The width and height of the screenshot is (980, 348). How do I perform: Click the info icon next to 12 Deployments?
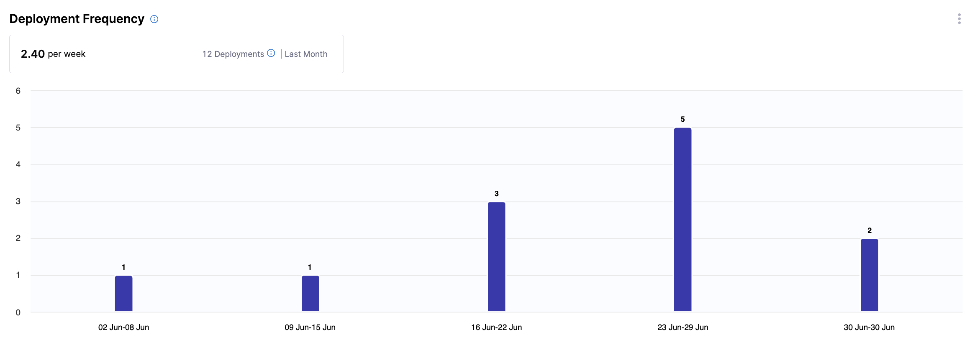click(271, 53)
